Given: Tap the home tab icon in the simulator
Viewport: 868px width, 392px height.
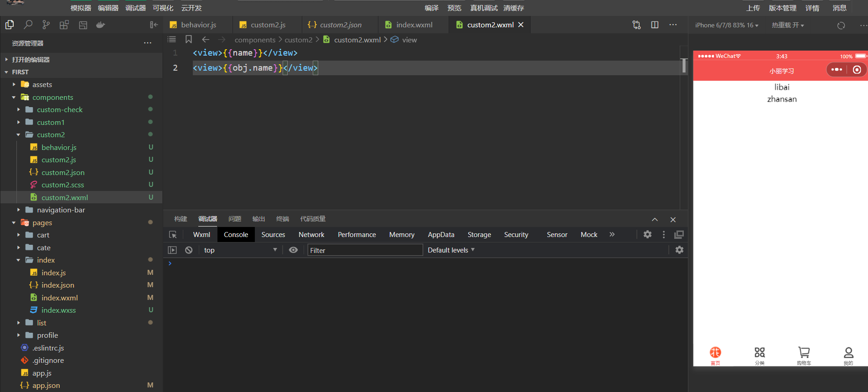Looking at the screenshot, I should coord(715,356).
